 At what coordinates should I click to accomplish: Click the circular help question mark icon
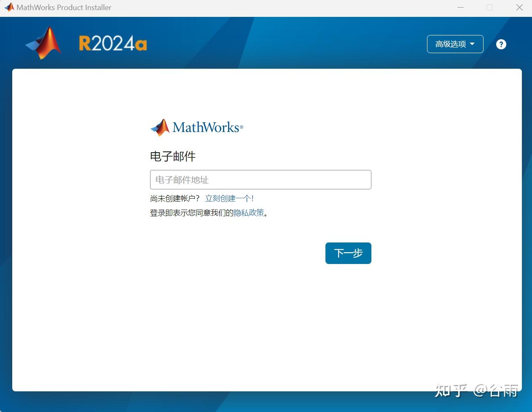pos(501,44)
